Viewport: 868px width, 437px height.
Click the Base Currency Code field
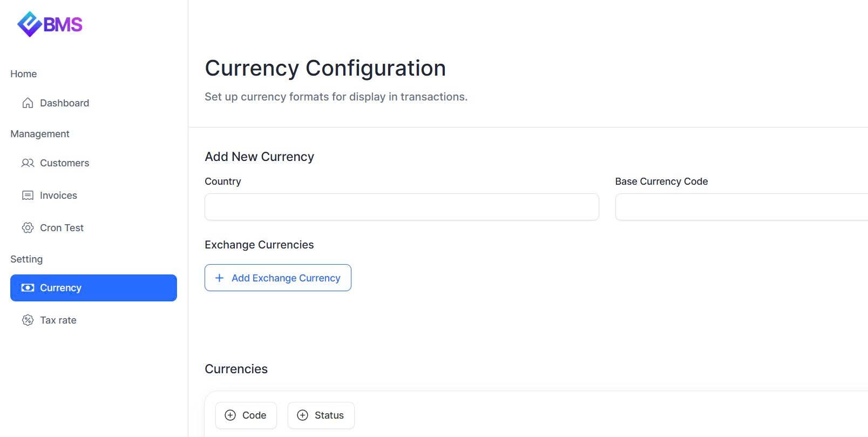click(x=741, y=207)
